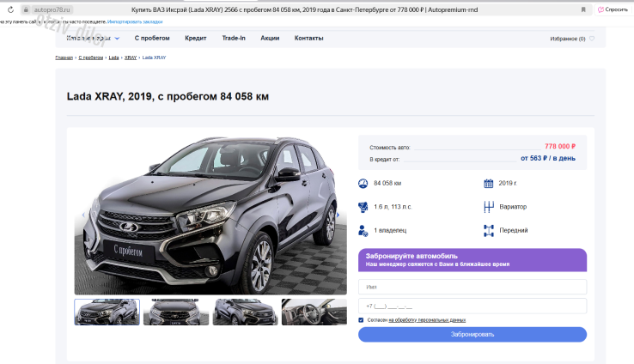634x364 pixels.
Task: Reload the page with the refresh icon
Action: coord(10,9)
